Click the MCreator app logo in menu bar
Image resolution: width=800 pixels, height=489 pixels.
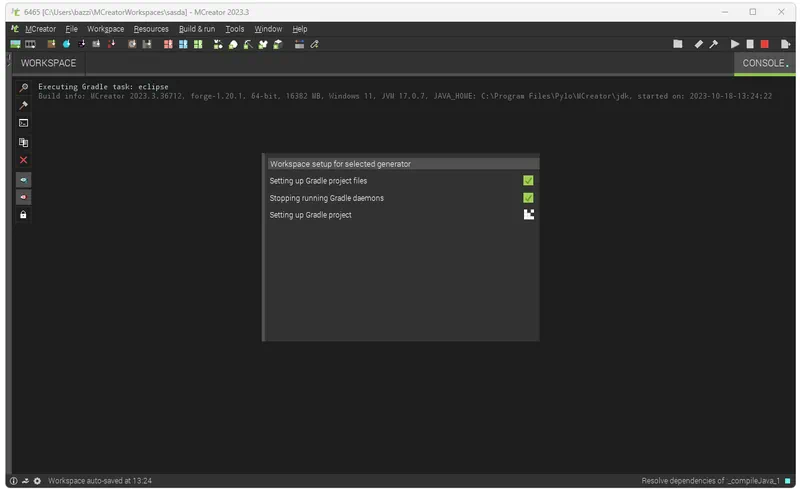coord(15,29)
